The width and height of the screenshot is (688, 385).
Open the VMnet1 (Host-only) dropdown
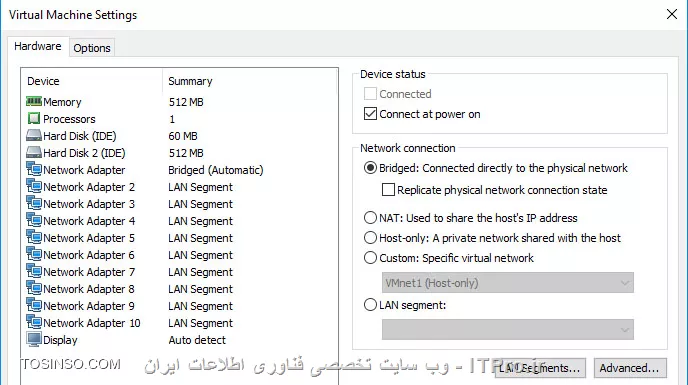508,283
